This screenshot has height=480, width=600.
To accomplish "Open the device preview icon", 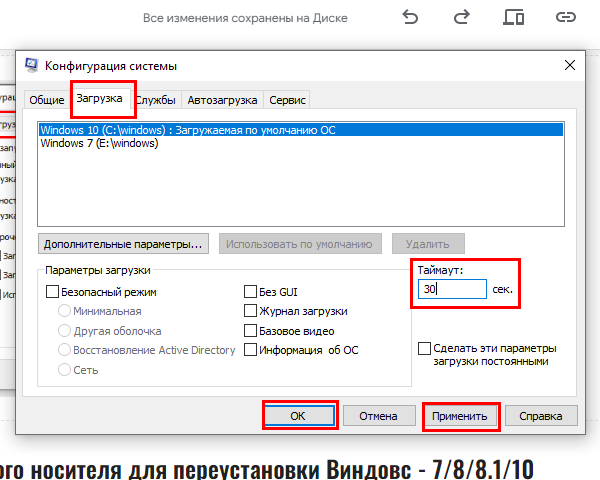I will tap(514, 17).
